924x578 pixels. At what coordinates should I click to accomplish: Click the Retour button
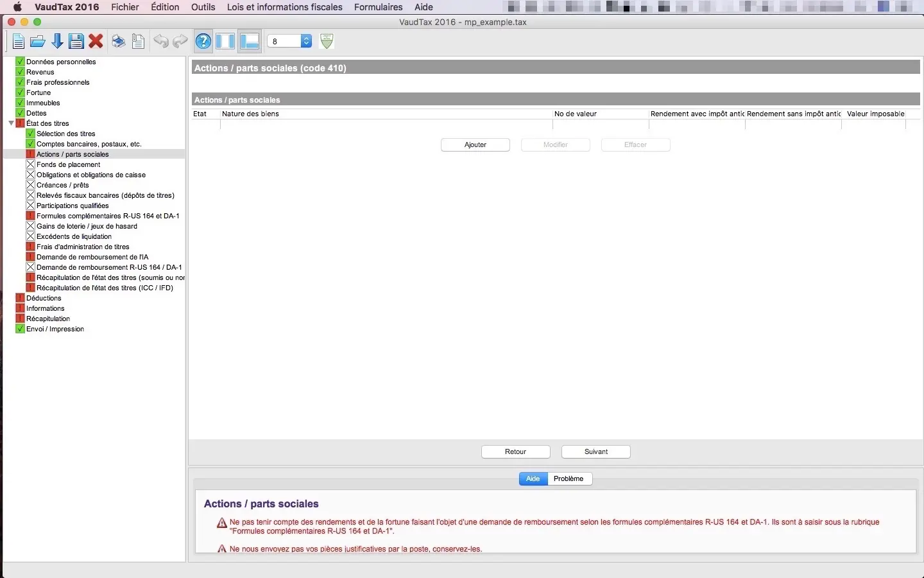coord(516,452)
